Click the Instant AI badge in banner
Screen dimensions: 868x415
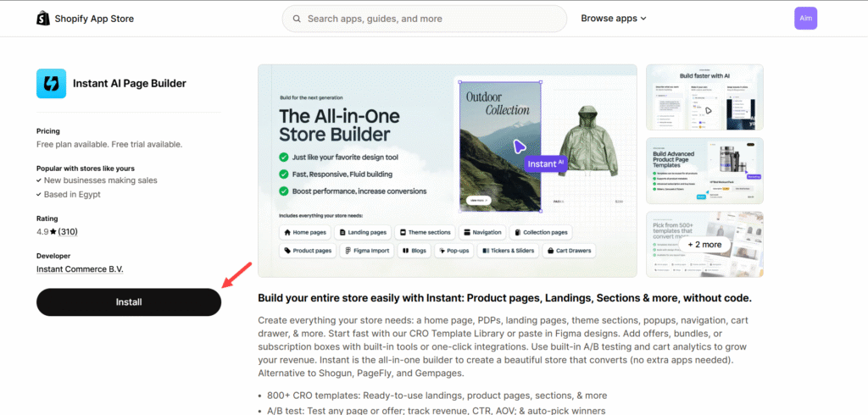(546, 163)
